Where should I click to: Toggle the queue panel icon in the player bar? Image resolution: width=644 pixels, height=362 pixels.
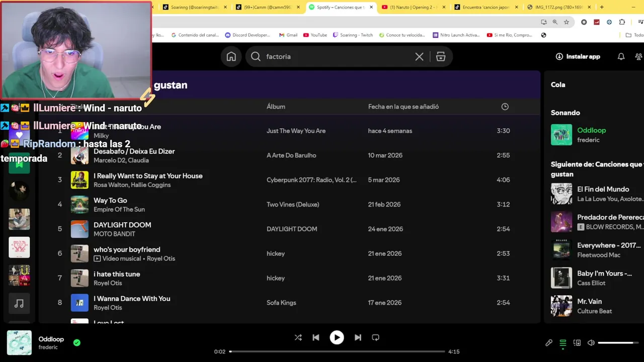coord(563,343)
